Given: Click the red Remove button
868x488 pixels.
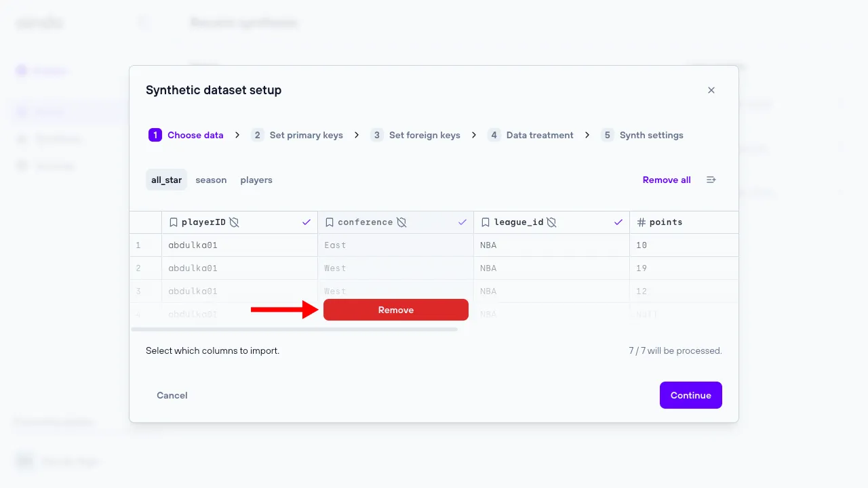Looking at the screenshot, I should [396, 310].
